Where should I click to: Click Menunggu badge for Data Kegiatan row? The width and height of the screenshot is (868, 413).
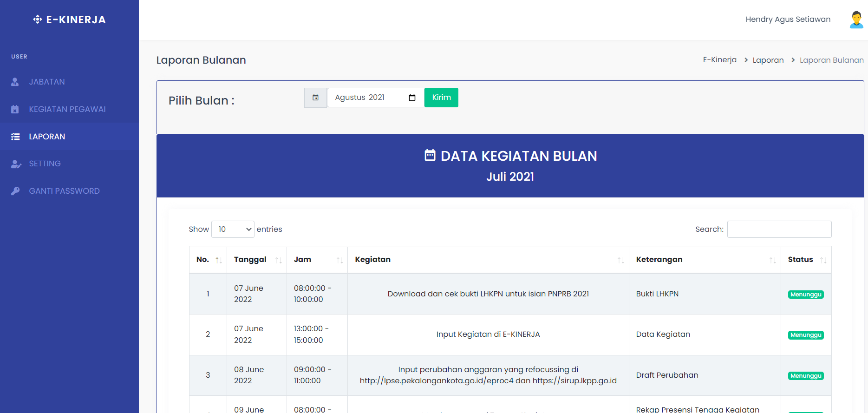point(806,335)
